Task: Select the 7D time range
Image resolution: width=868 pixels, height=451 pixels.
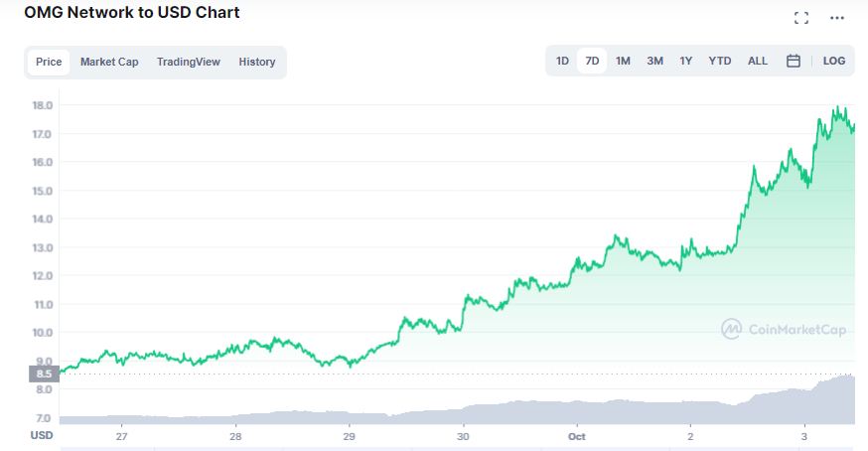Action: pyautogui.click(x=593, y=62)
